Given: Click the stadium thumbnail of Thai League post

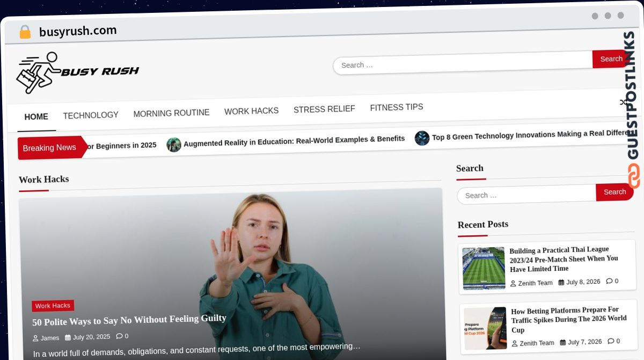Looking at the screenshot, I should (x=484, y=268).
